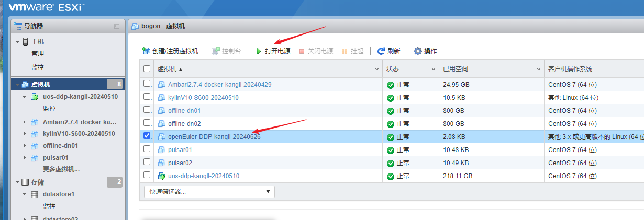Click the host (主机) icon in navigator
This screenshot has width=644, height=220.
click(25, 42)
